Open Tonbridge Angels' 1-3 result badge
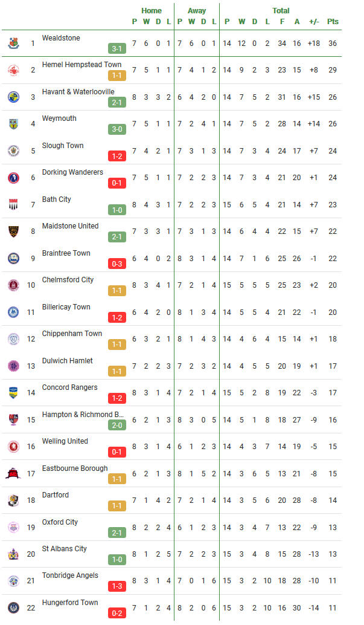Viewport: 364px width, 625px height. coord(117,586)
